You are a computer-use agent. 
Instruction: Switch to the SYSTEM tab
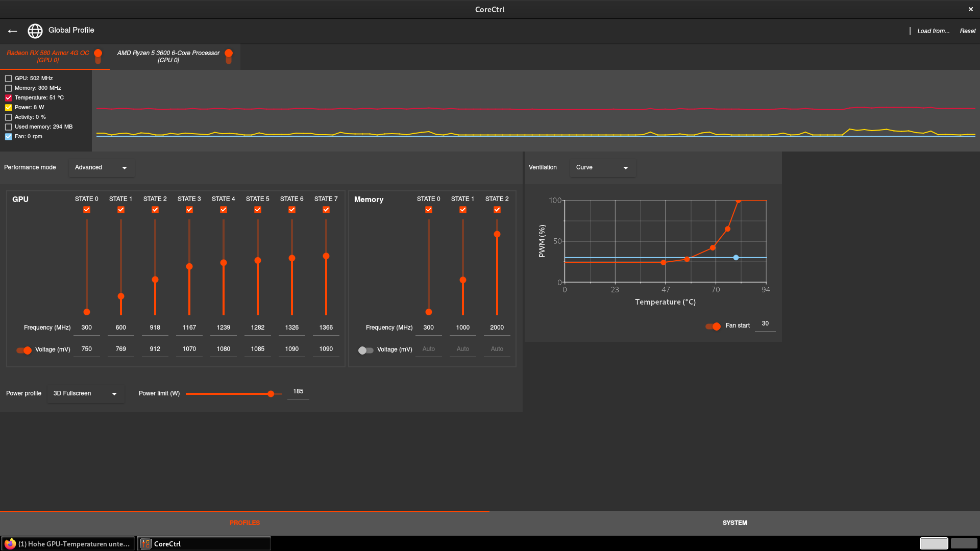pos(734,523)
